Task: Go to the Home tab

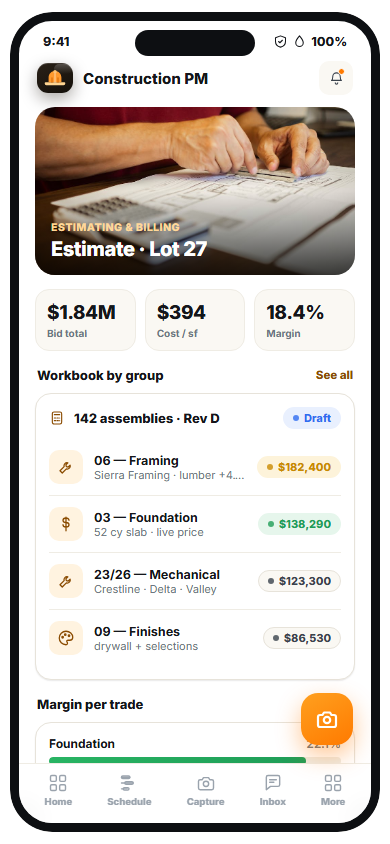Action: pos(58,790)
